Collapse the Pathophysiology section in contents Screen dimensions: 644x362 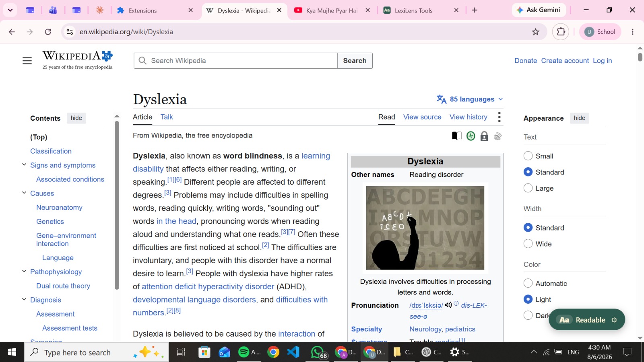(x=24, y=271)
